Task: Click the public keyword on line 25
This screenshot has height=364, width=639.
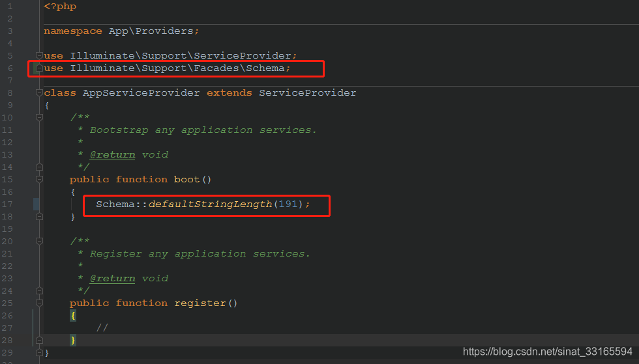Action: tap(89, 303)
